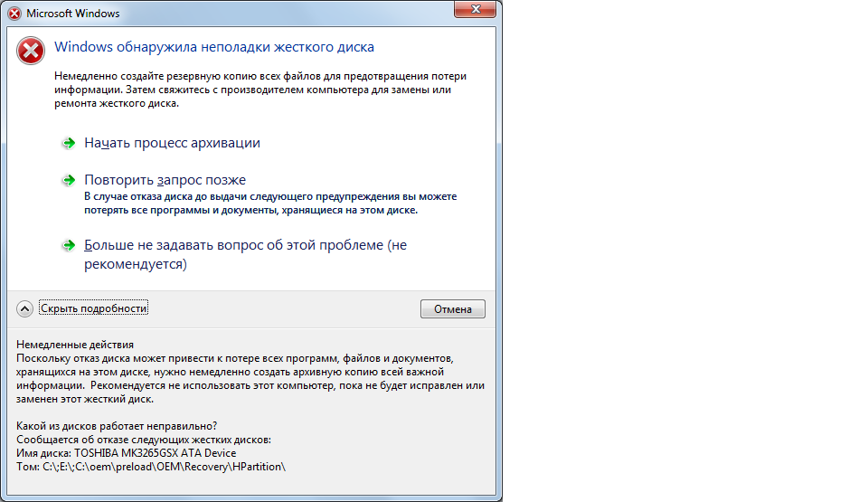868x502 pixels.
Task: Click the large red error icon
Action: click(31, 51)
